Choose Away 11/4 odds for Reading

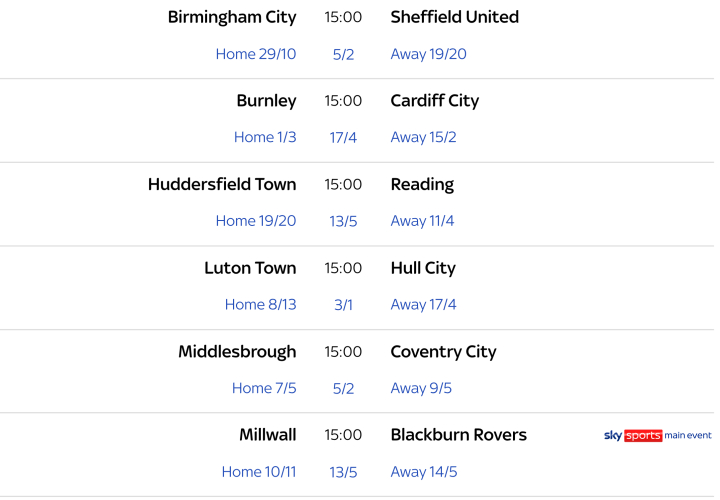422,221
